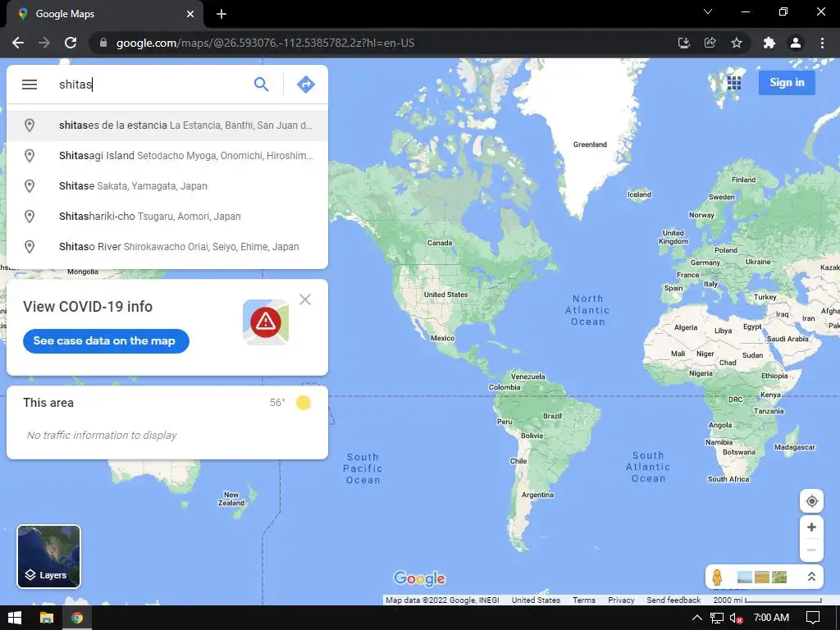
Task: Zoom out with the minus button
Action: (x=811, y=550)
